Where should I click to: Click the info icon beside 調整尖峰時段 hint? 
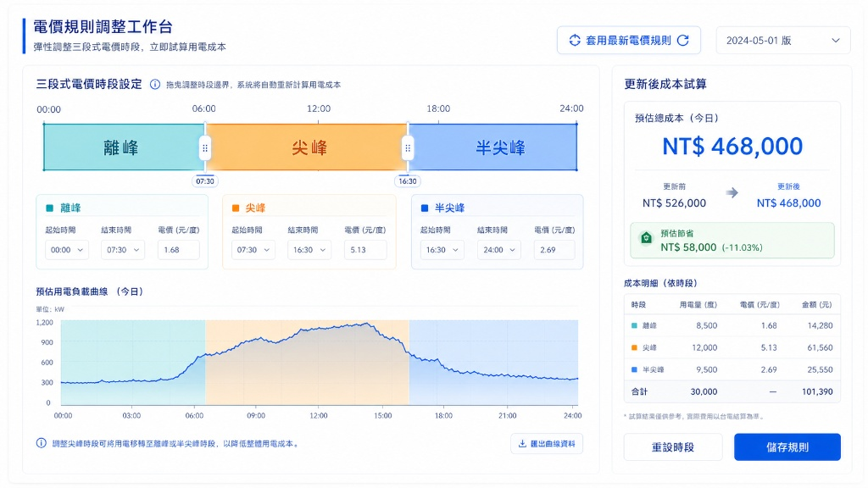click(41, 443)
